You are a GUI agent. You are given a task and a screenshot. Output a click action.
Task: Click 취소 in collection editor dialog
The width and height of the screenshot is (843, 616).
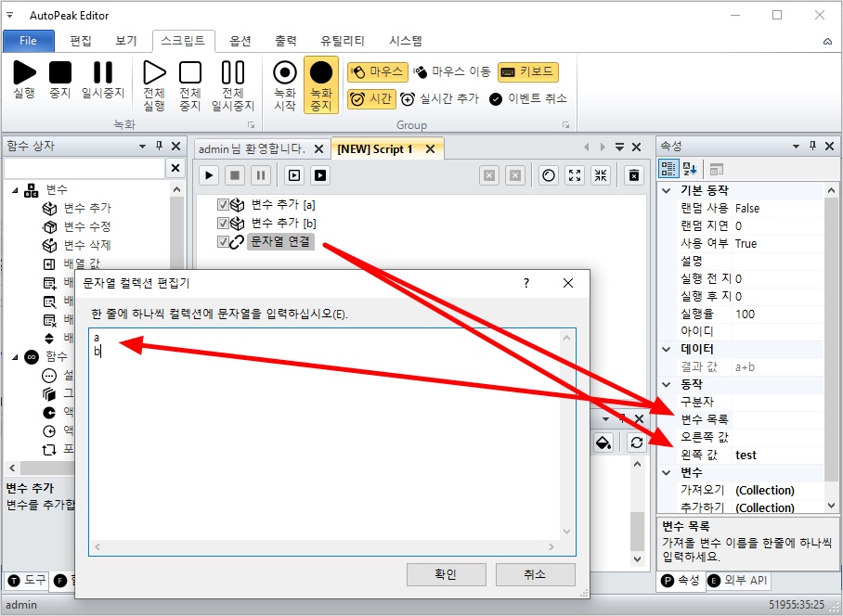click(x=536, y=574)
